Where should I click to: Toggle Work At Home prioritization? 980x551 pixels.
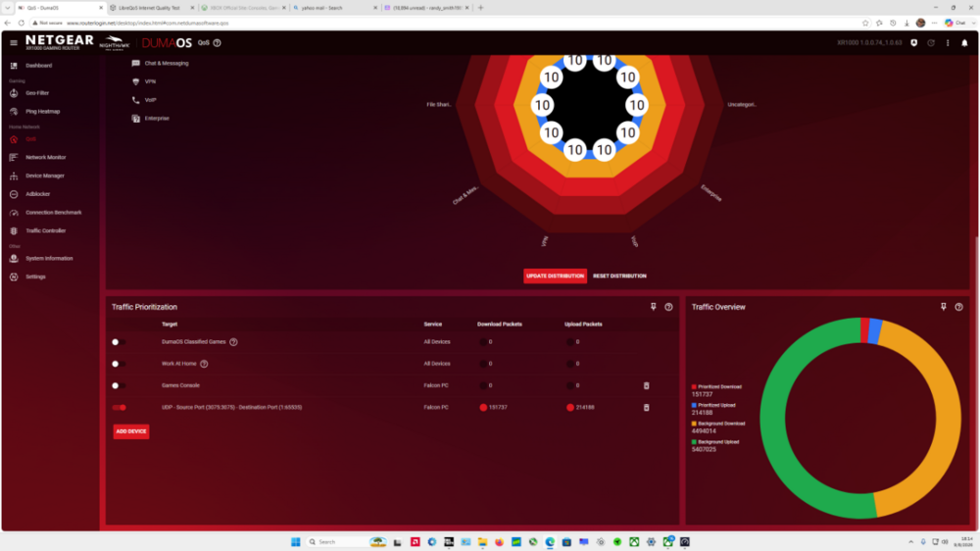[119, 364]
